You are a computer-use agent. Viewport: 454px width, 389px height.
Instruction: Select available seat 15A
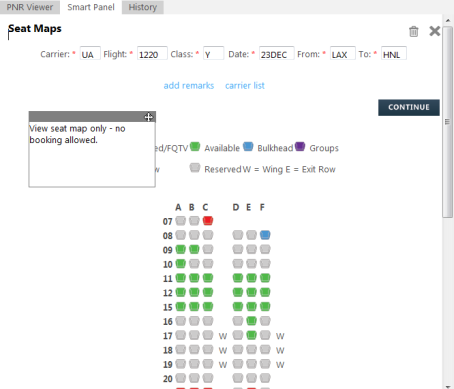click(180, 306)
